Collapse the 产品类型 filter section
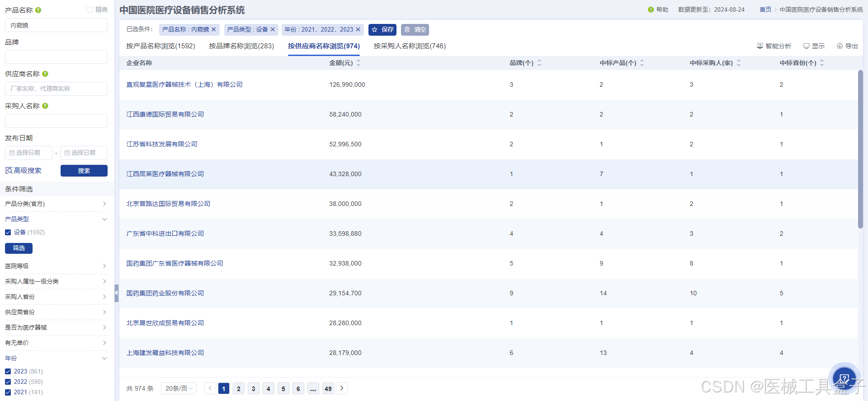The width and height of the screenshot is (868, 401). coord(56,219)
